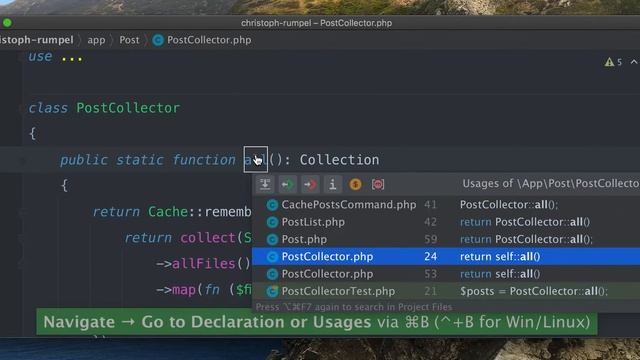Click '$posts = PostCollector::all();' snippet
Image resolution: width=640 pixels, height=360 pixels.
(x=534, y=291)
